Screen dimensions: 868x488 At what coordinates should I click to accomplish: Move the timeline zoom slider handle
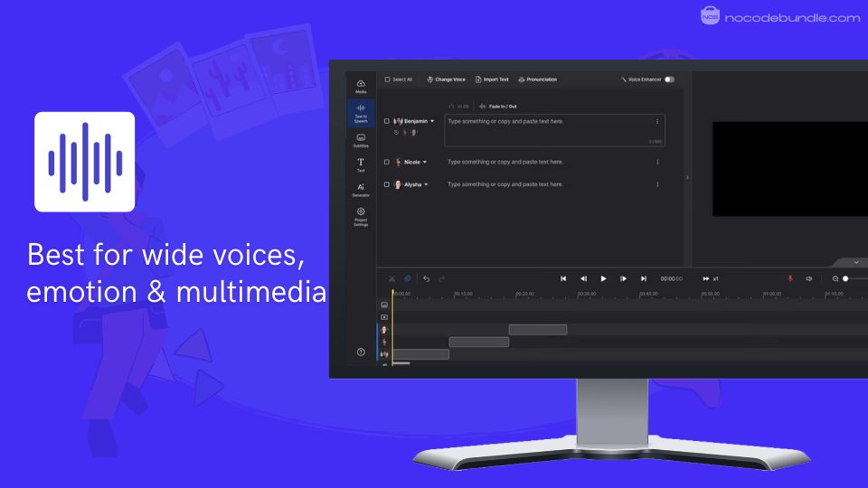tap(846, 279)
